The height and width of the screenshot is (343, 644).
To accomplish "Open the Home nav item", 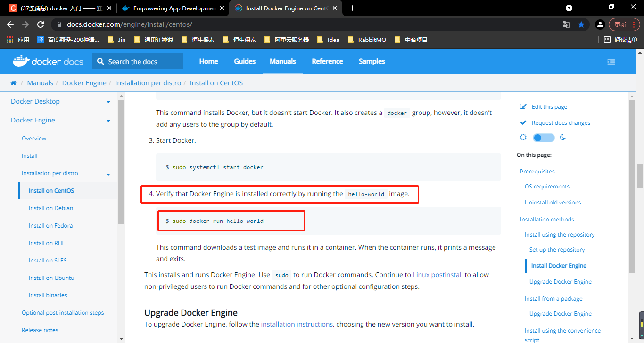I will pyautogui.click(x=208, y=61).
